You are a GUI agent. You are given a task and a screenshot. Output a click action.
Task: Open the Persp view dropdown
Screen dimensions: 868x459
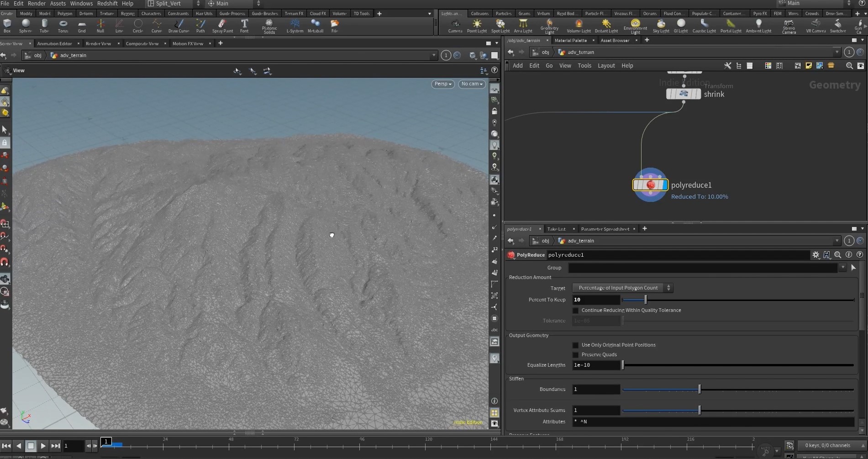[442, 84]
